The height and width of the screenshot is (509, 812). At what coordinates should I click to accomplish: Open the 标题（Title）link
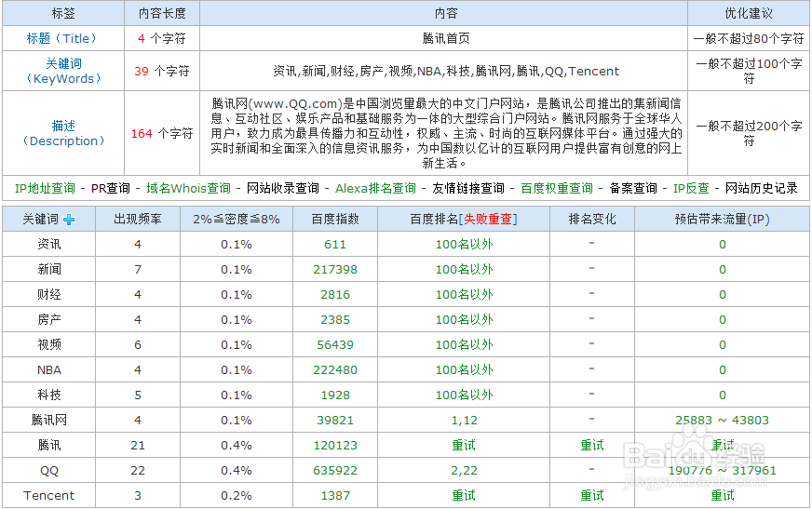[x=62, y=38]
